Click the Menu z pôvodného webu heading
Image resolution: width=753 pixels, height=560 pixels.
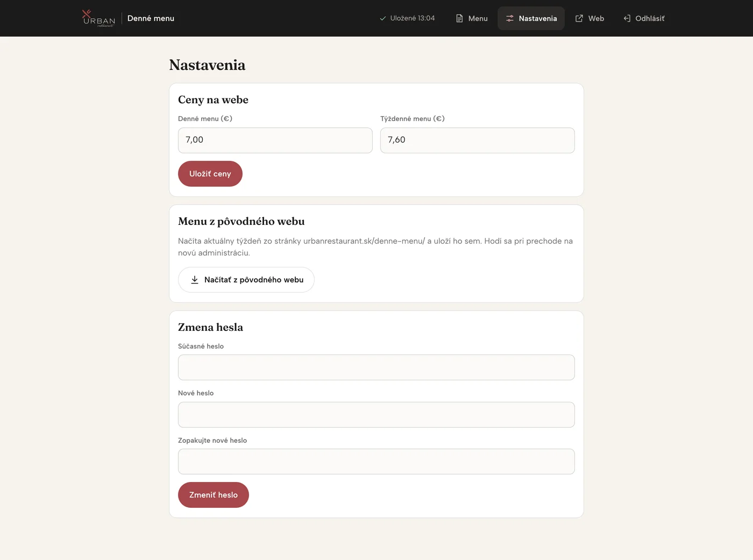[x=241, y=221]
